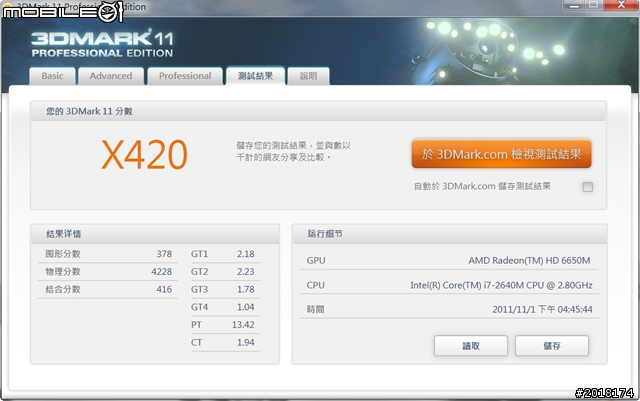The height and width of the screenshot is (401, 640).
Task: Click the GT3 result 1.78
Action: click(x=246, y=290)
